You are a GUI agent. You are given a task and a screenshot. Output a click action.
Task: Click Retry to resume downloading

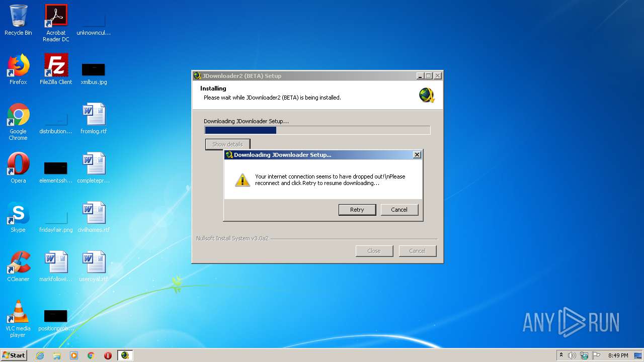point(357,210)
